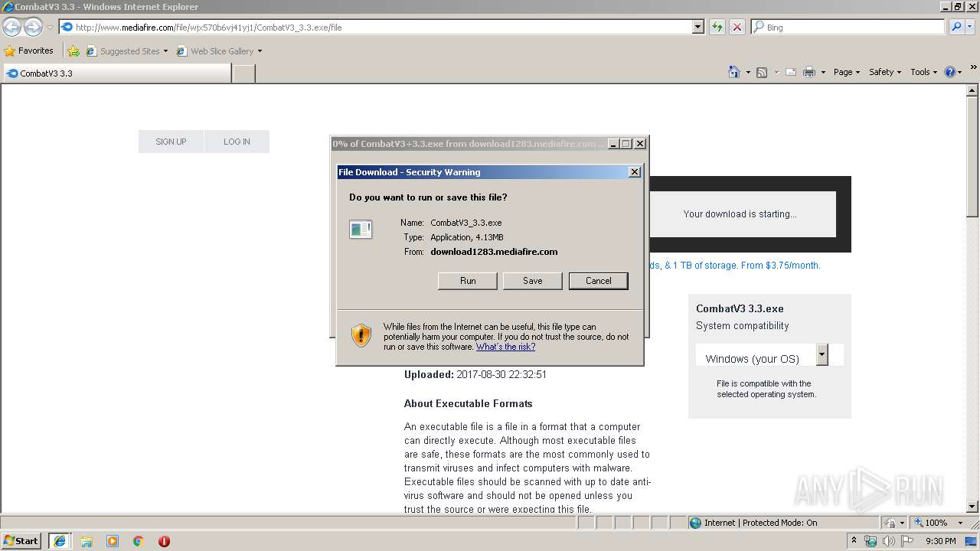Click the Home toolbar icon
Image resolution: width=980 pixels, height=551 pixels.
[733, 72]
